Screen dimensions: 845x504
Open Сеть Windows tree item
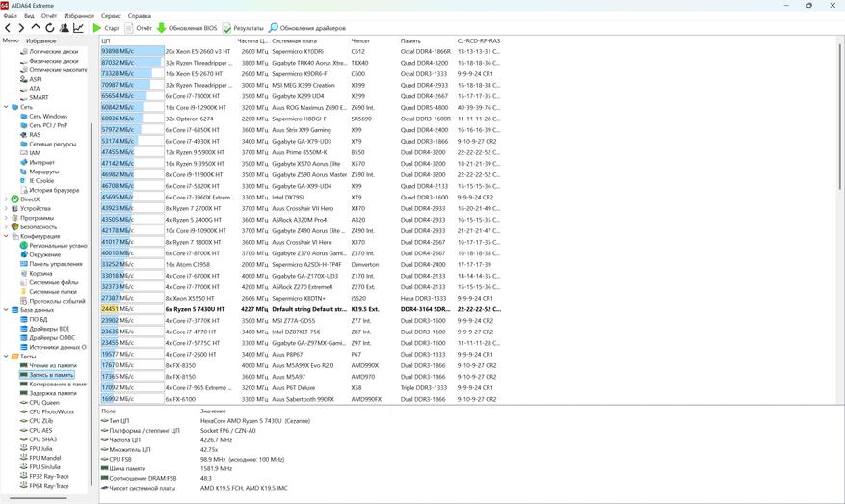tap(43, 116)
